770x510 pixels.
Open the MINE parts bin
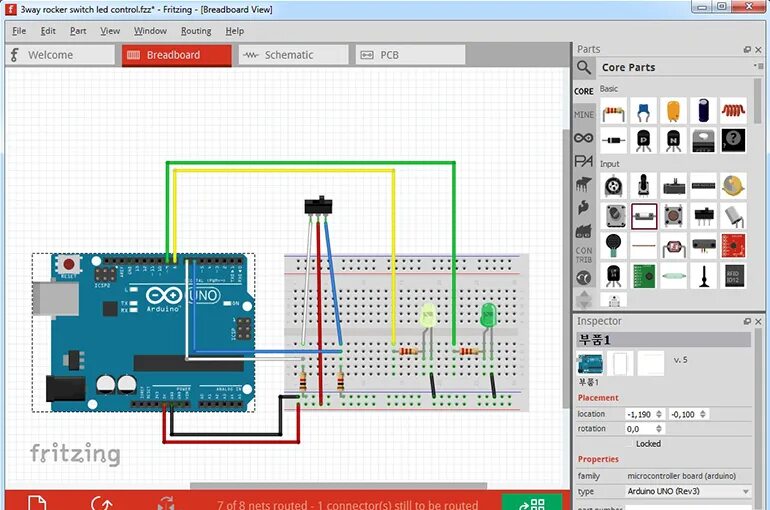click(x=584, y=114)
